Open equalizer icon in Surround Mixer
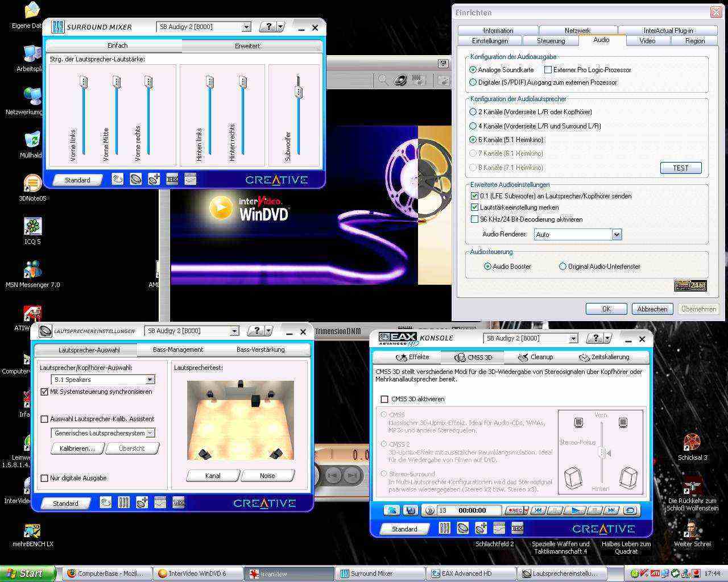The image size is (728, 582). 190,180
